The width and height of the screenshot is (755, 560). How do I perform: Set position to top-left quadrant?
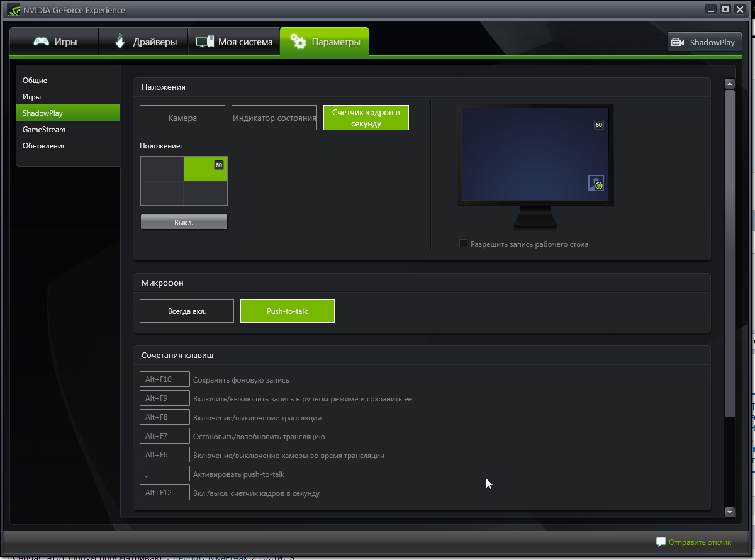pyautogui.click(x=162, y=169)
